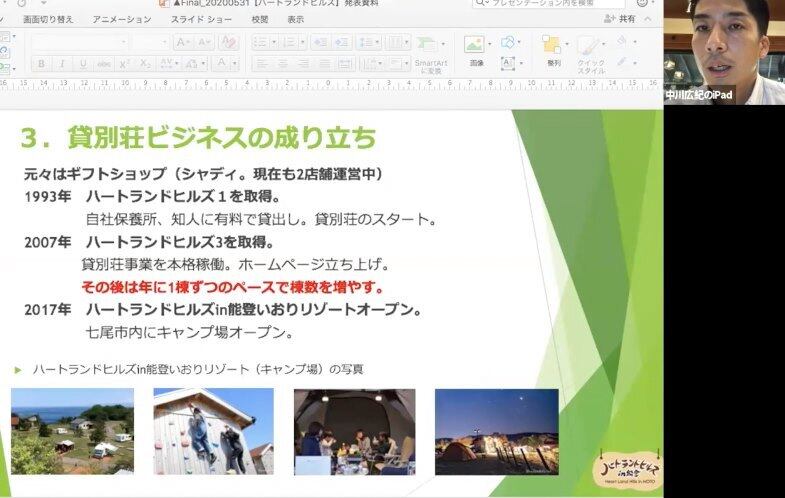Viewport: 785px width, 498px height.
Task: Switch to the スライド ショー tab
Action: click(x=200, y=19)
